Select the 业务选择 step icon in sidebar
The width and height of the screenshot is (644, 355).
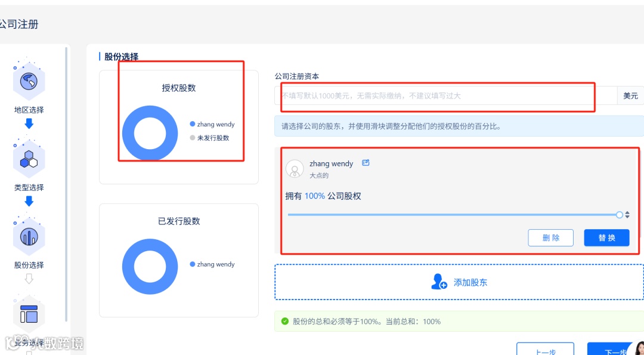tap(29, 314)
